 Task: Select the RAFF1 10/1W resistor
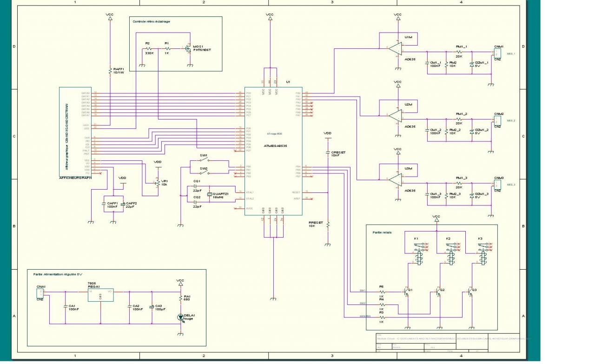pyautogui.click(x=110, y=72)
